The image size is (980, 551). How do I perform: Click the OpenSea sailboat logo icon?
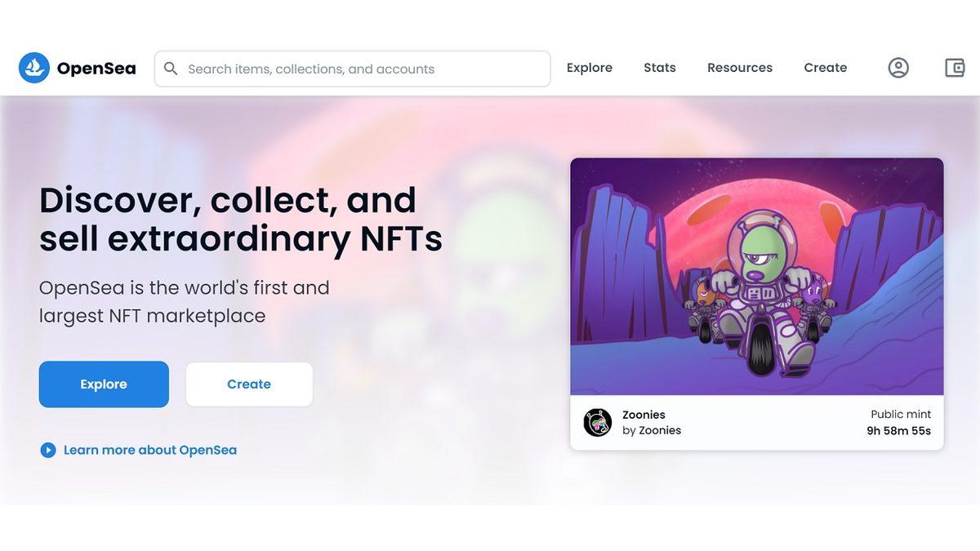34,69
